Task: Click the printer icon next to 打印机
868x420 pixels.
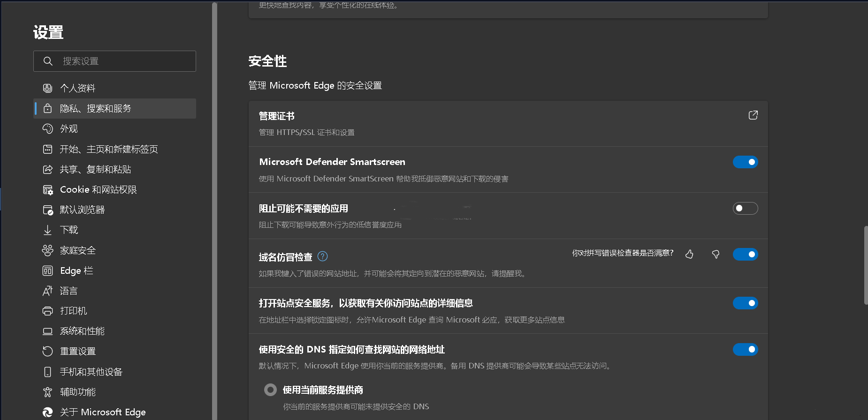Action: point(47,311)
